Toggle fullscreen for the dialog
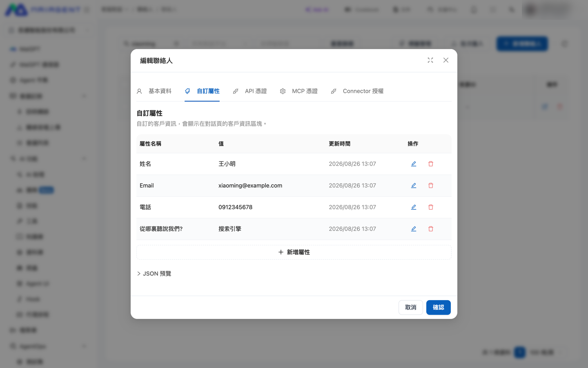The width and height of the screenshot is (588, 368). [x=430, y=60]
